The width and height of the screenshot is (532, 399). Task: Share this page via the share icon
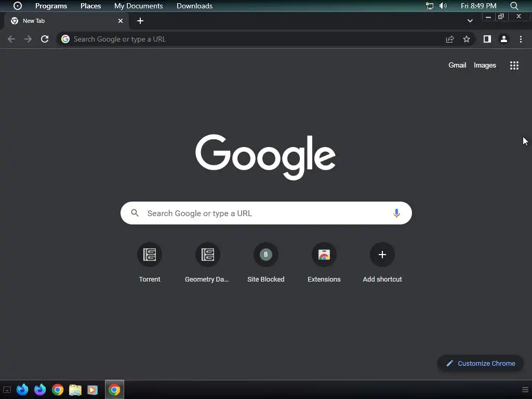tap(450, 39)
